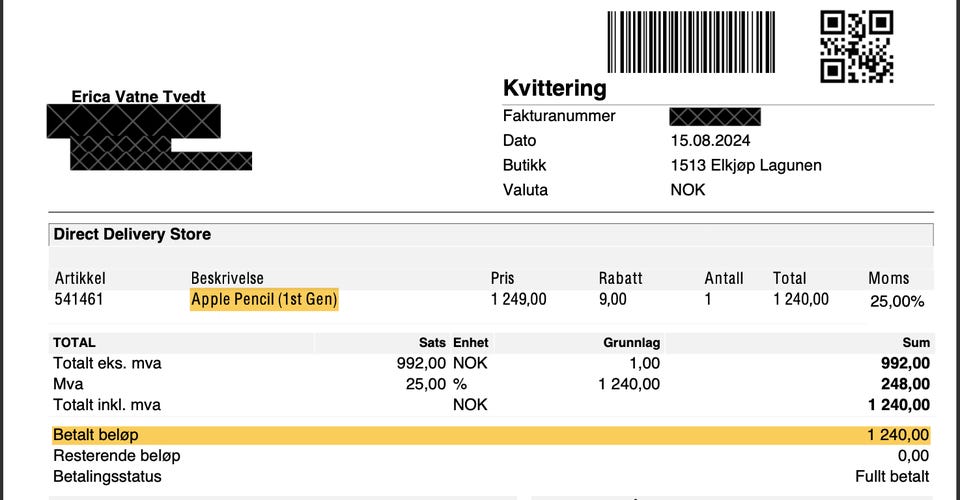Click article number 541461
960x500 pixels.
(x=79, y=299)
